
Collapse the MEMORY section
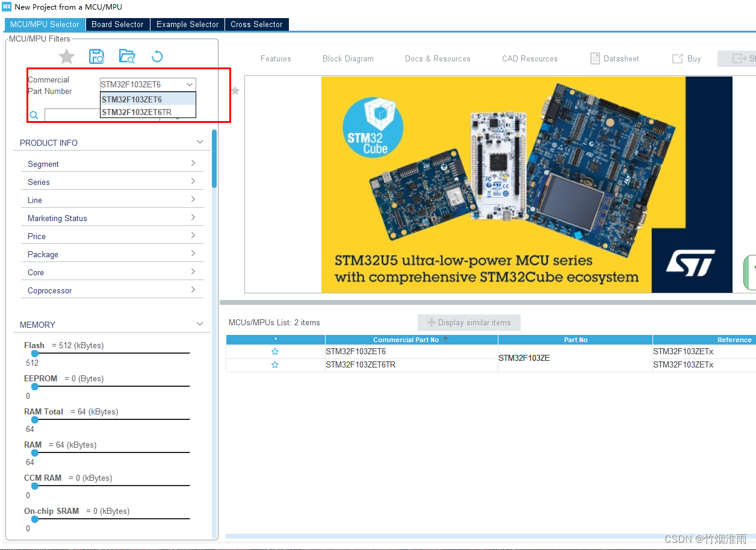pos(200,324)
